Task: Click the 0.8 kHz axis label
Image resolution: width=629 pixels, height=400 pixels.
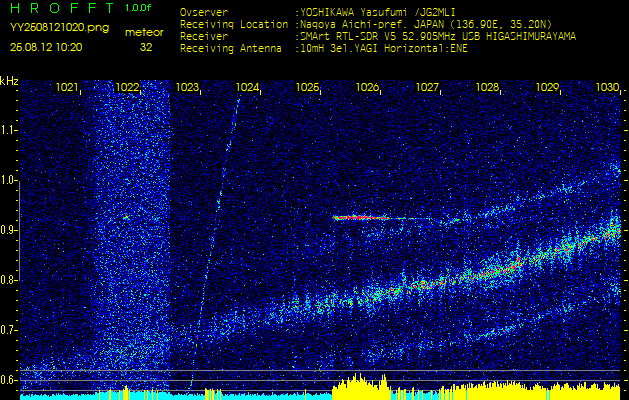Action: coord(8,280)
